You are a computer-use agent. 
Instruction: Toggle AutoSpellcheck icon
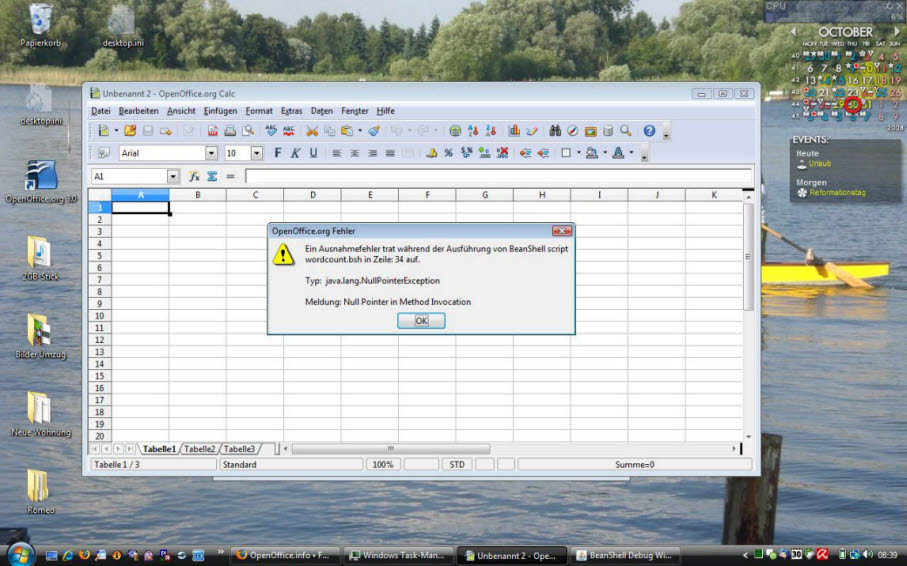pos(289,131)
